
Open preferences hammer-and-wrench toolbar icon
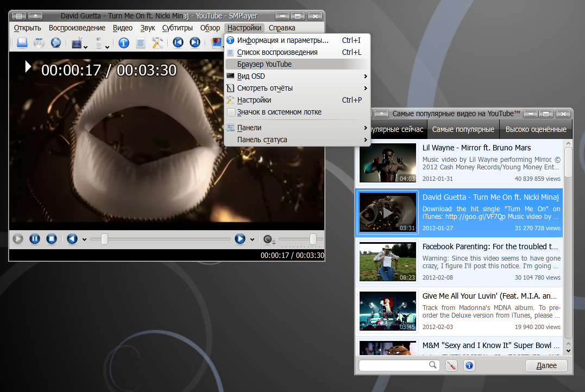[x=158, y=43]
